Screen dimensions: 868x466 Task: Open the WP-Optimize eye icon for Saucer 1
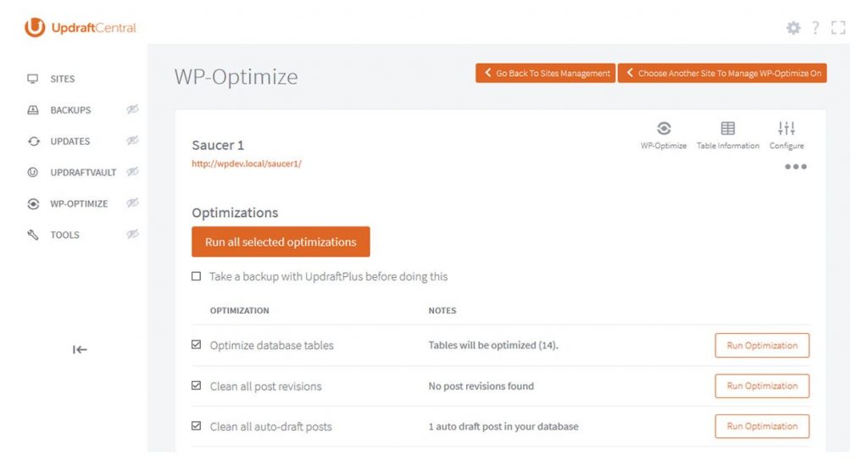[x=664, y=129]
